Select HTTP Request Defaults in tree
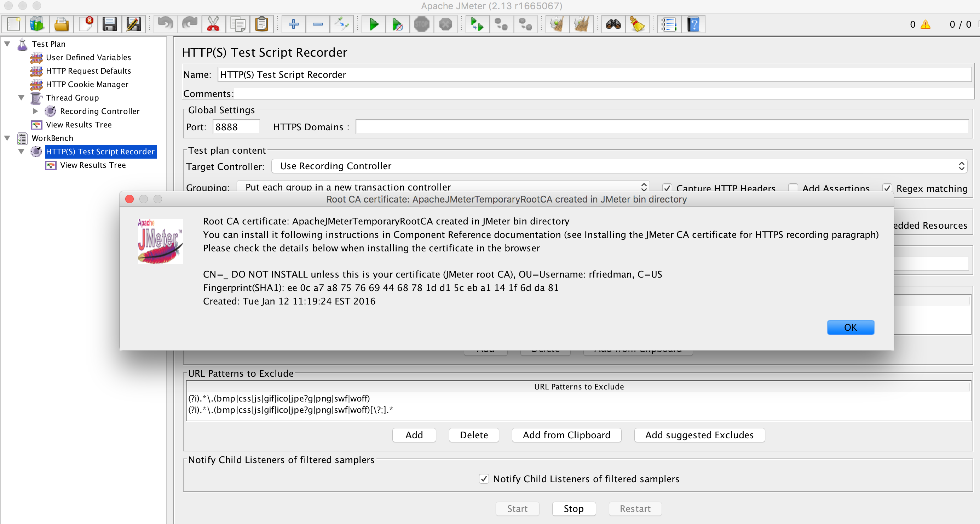980x524 pixels. point(88,71)
